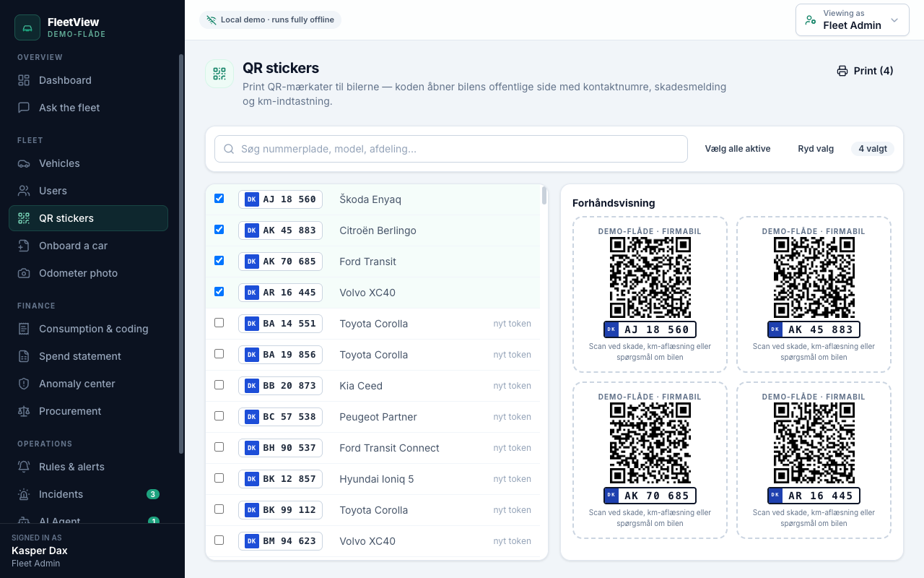Click nyt token for BC 57 538

513,417
